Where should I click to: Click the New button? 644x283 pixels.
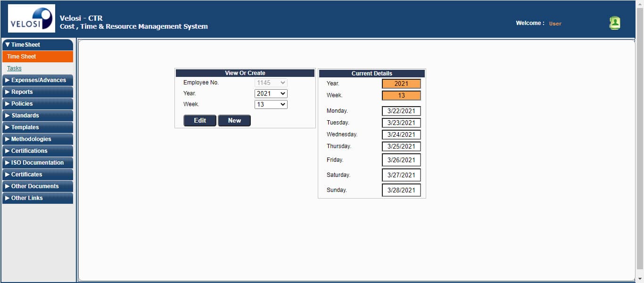pos(234,121)
